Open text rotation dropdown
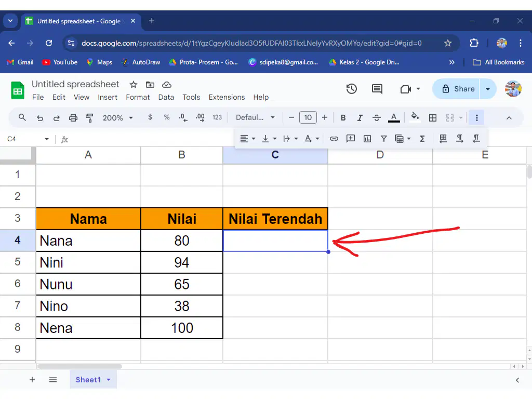Viewport: 532px width, 399px height. pos(312,138)
